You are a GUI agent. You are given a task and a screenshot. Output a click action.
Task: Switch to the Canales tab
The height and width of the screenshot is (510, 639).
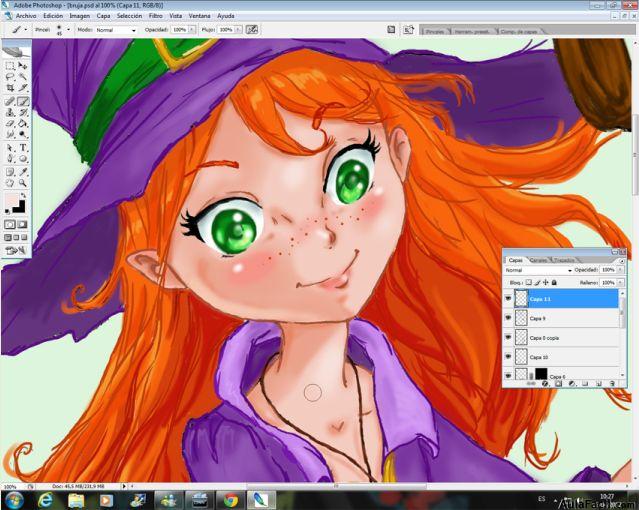538,260
